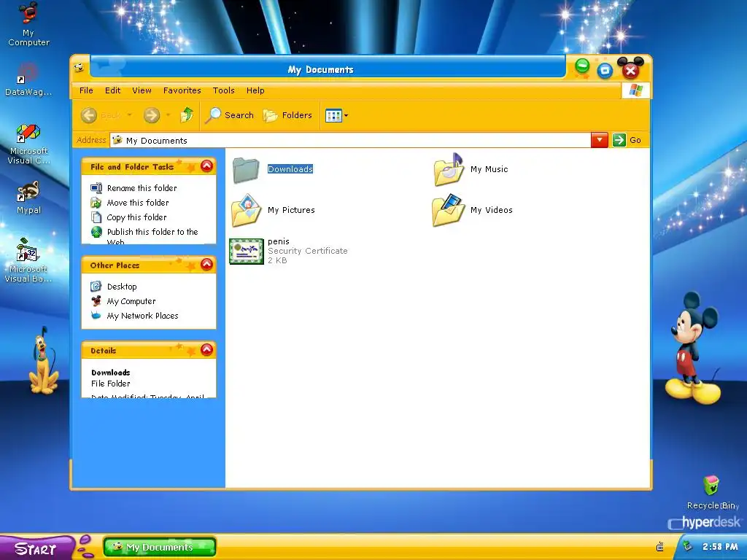Image resolution: width=747 pixels, height=560 pixels.
Task: Click into the Address bar field
Action: [351, 140]
